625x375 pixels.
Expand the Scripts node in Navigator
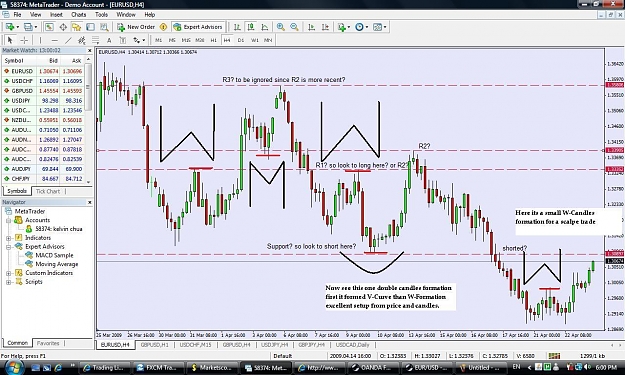(x=8, y=282)
